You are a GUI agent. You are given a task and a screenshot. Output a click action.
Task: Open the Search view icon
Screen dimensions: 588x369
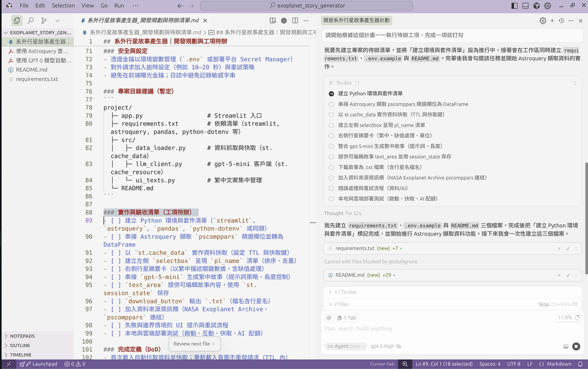(31, 20)
